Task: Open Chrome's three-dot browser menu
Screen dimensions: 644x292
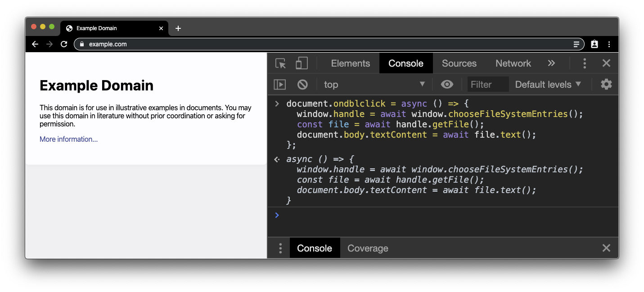Action: (x=609, y=44)
